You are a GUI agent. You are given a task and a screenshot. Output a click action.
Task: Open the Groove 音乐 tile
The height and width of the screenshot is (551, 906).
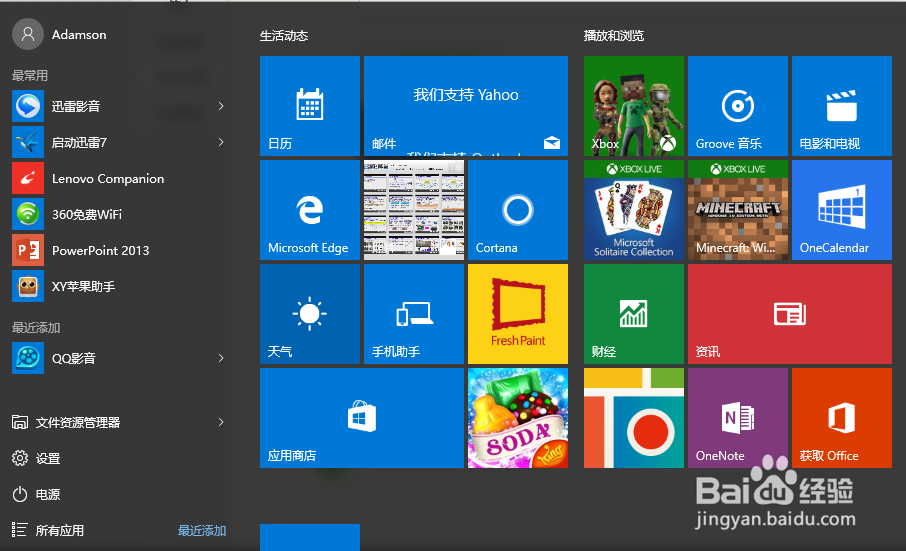pos(738,106)
